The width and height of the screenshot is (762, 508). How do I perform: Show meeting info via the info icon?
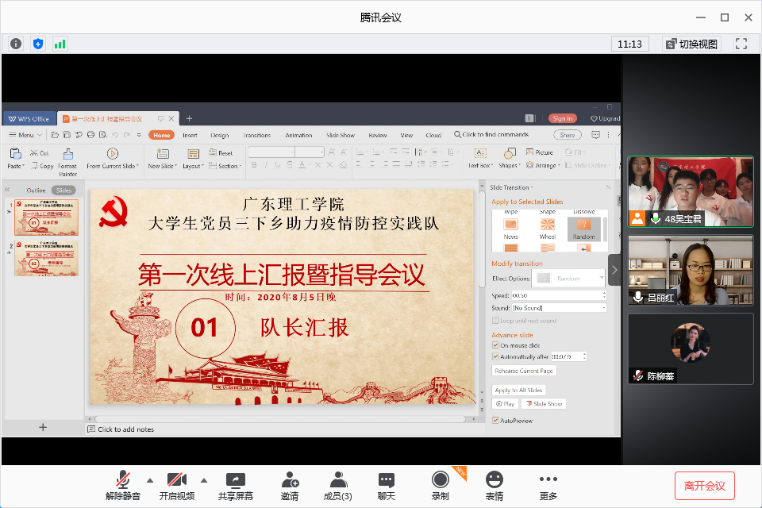click(16, 44)
